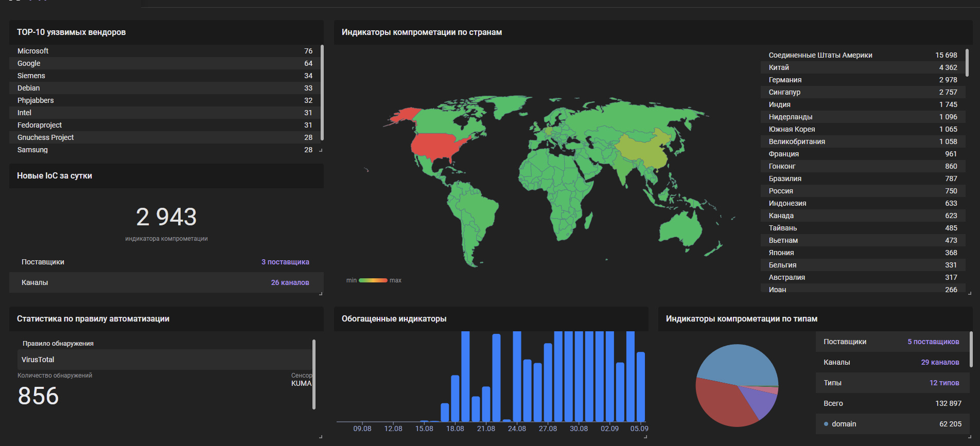Click the KUMA sensor value
The image size is (980, 446).
tap(301, 383)
